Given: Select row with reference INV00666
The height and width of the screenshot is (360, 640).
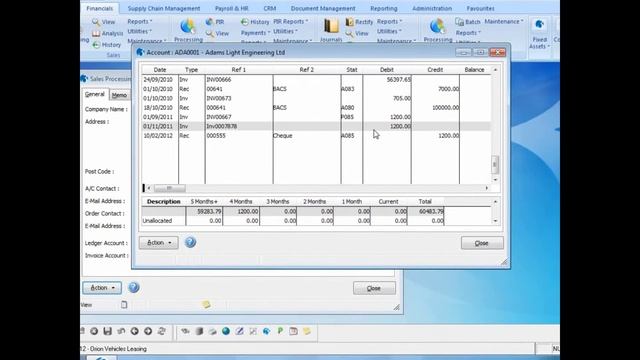Looking at the screenshot, I should pos(316,80).
